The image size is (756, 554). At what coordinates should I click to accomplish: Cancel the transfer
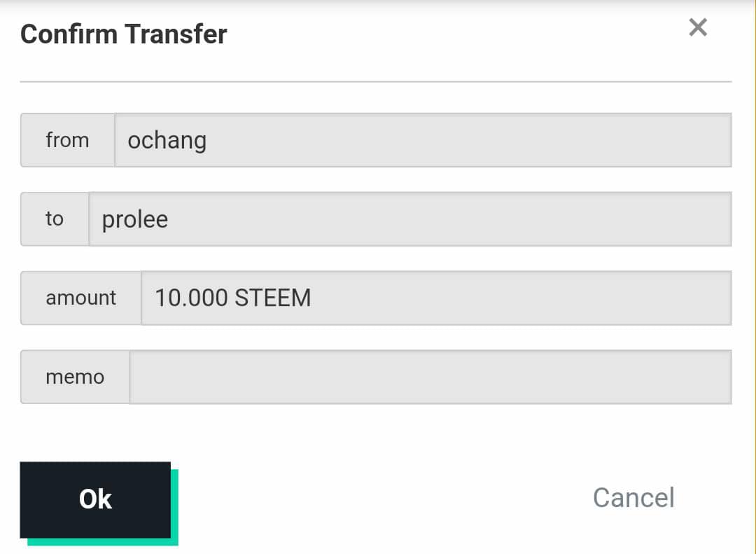click(633, 498)
